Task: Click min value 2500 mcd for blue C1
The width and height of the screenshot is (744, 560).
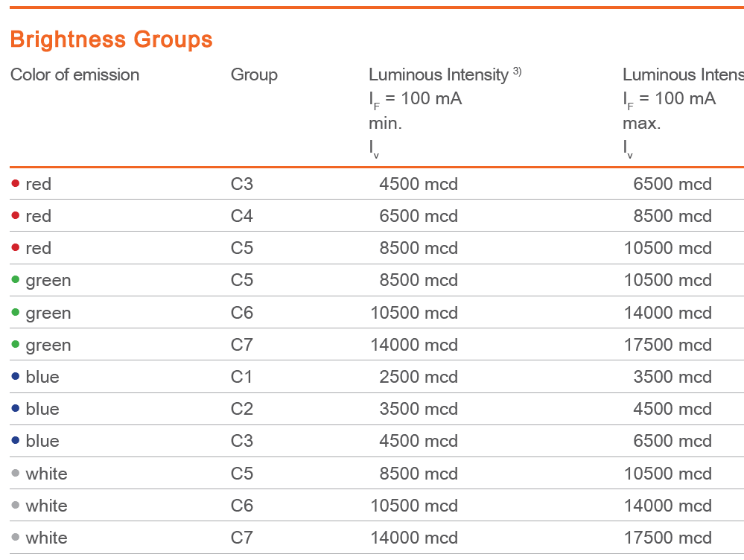Action: 419,377
